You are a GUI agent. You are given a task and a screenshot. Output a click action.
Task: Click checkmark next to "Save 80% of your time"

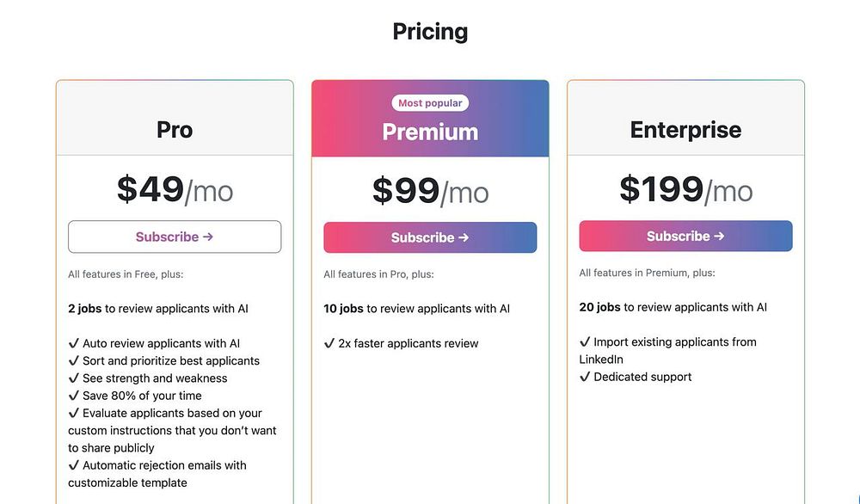point(74,396)
